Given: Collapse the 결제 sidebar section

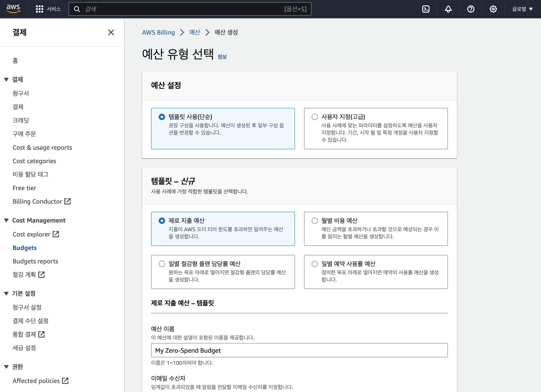Looking at the screenshot, I should (x=7, y=79).
